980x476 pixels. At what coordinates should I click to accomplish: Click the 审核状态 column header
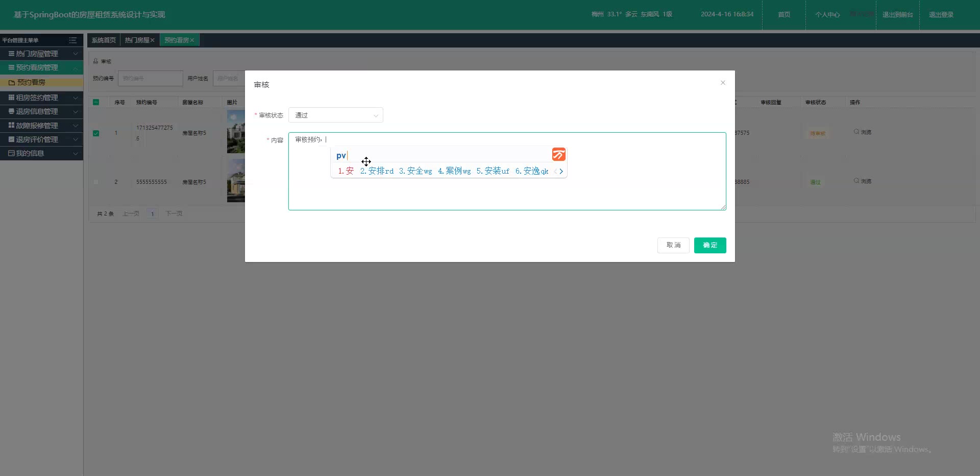(x=816, y=102)
